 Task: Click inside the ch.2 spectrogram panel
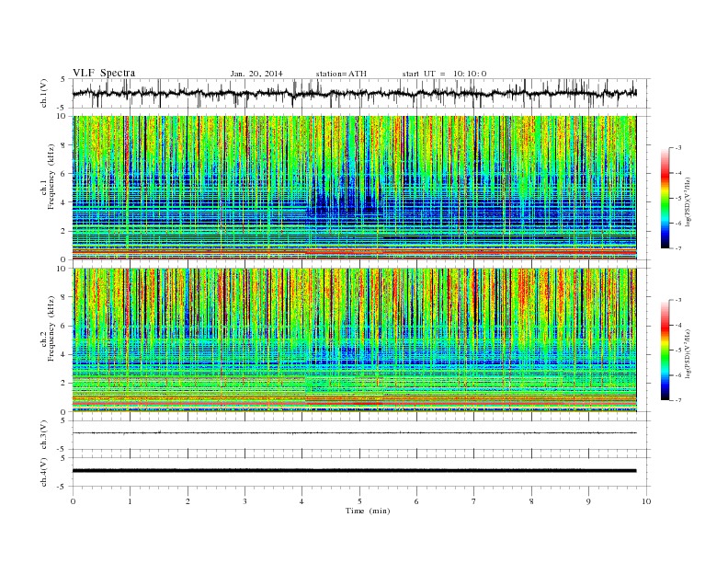(x=354, y=339)
